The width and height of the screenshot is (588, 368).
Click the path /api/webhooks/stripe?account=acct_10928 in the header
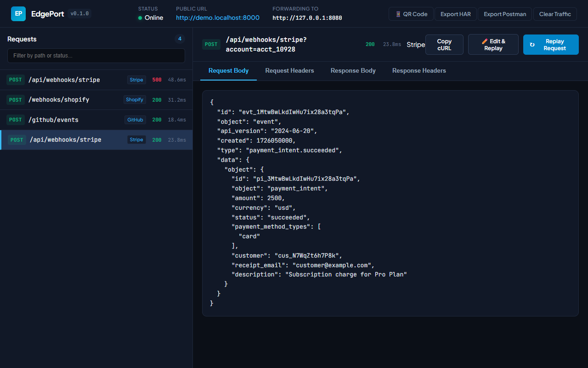(x=266, y=45)
